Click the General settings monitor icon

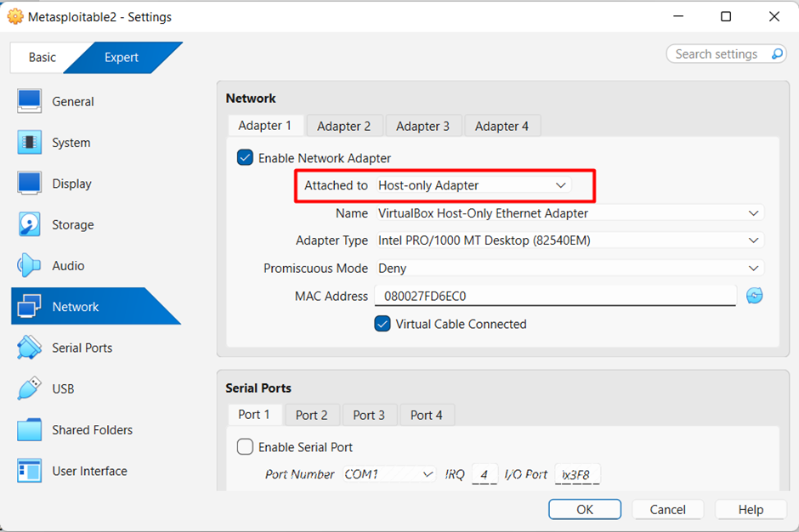click(29, 101)
